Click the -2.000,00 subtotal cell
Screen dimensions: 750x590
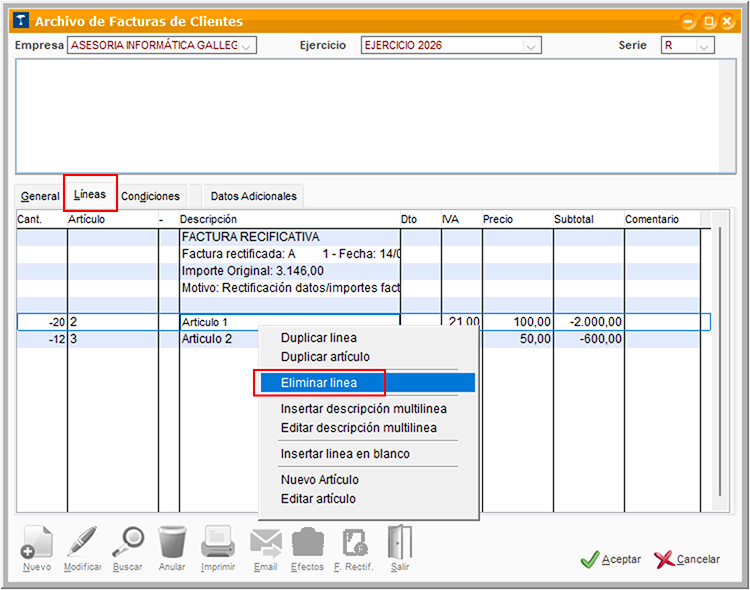(589, 322)
